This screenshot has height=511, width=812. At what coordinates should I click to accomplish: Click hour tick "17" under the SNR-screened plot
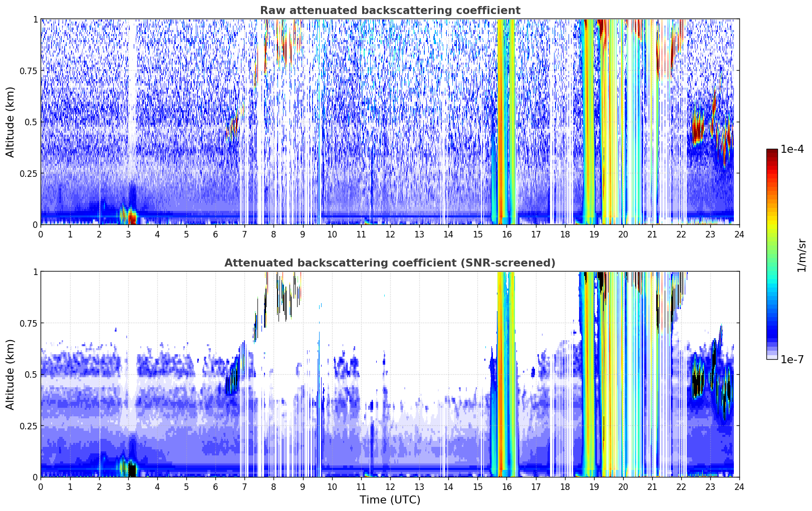(x=535, y=486)
